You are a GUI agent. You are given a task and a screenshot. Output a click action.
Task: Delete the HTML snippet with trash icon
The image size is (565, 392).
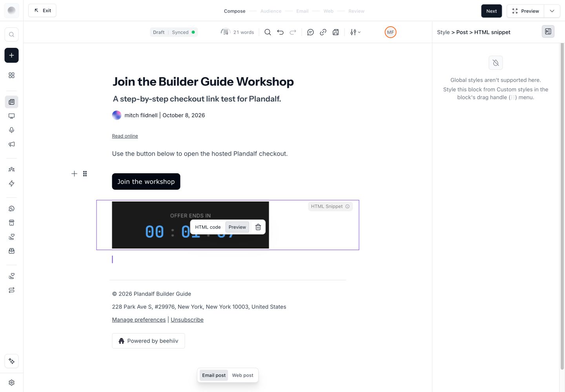click(x=258, y=227)
